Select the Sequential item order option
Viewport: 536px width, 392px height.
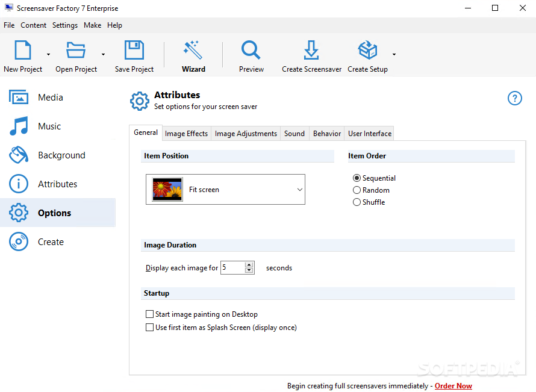pos(357,178)
